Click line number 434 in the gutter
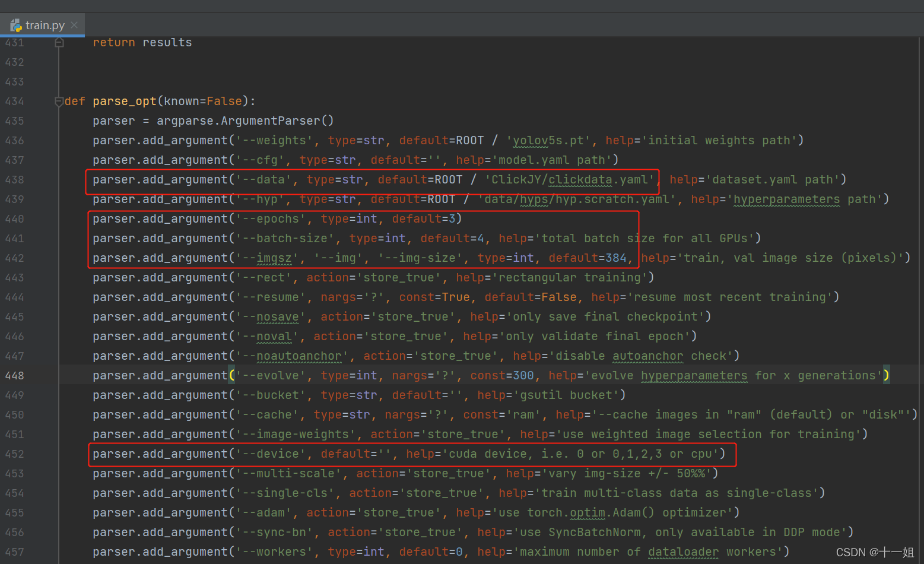This screenshot has height=564, width=924. 15,102
